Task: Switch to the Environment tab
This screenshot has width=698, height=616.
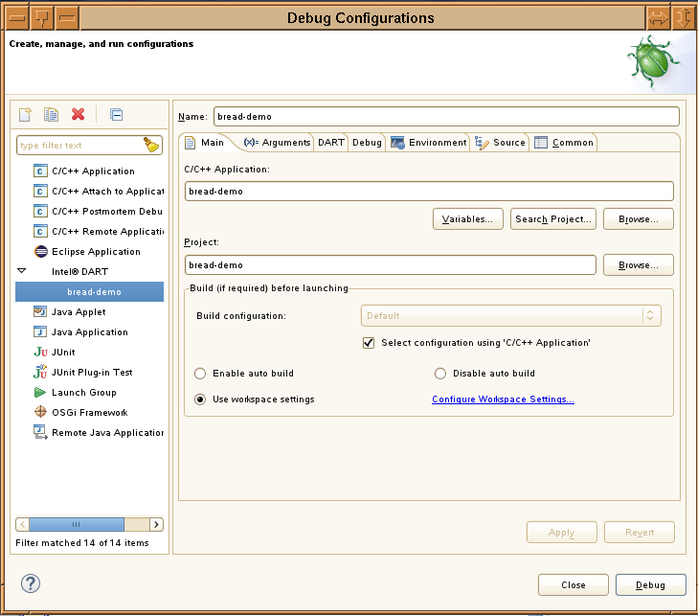Action: (429, 143)
